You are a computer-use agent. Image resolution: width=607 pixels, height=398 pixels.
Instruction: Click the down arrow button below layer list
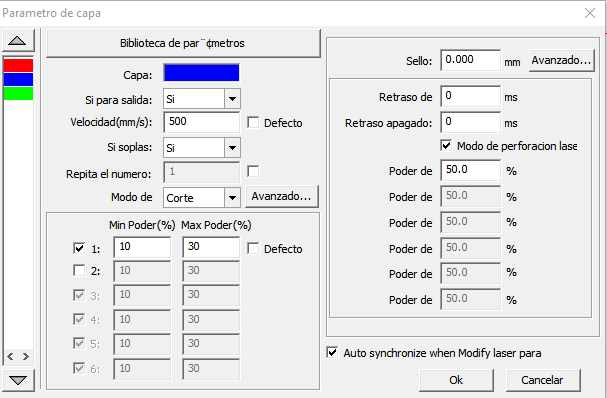[x=18, y=380]
